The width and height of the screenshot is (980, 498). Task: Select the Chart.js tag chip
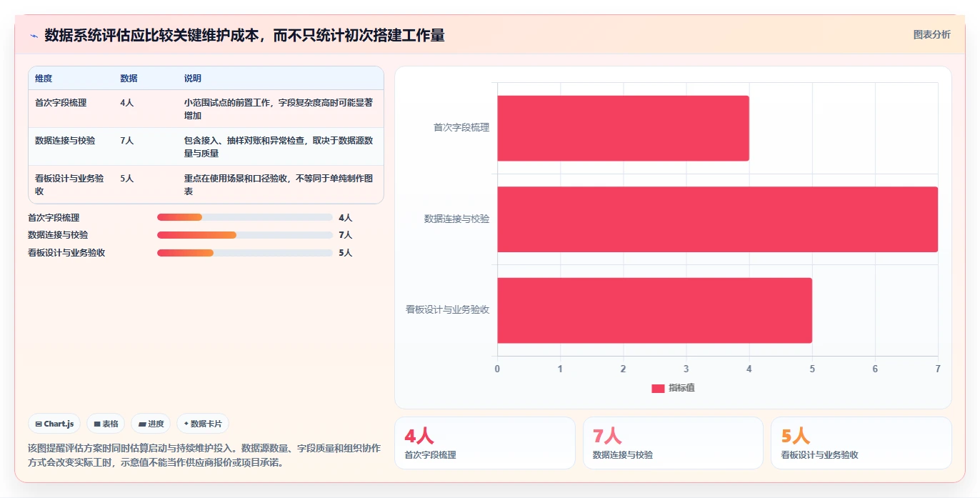point(55,424)
